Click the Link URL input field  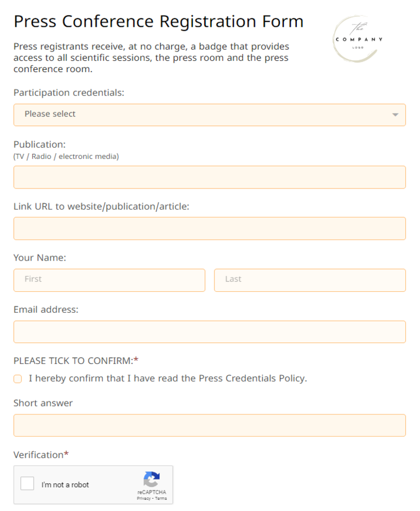tap(209, 228)
